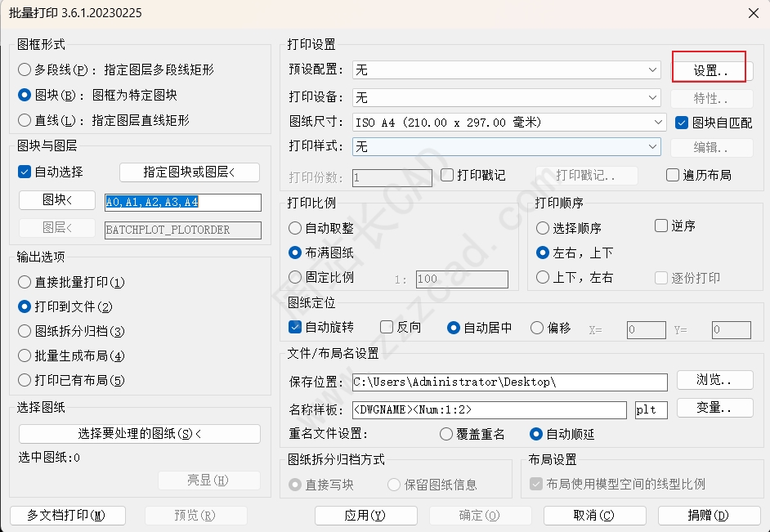
Task: Click the 名称样板 template input field
Action: (x=489, y=409)
